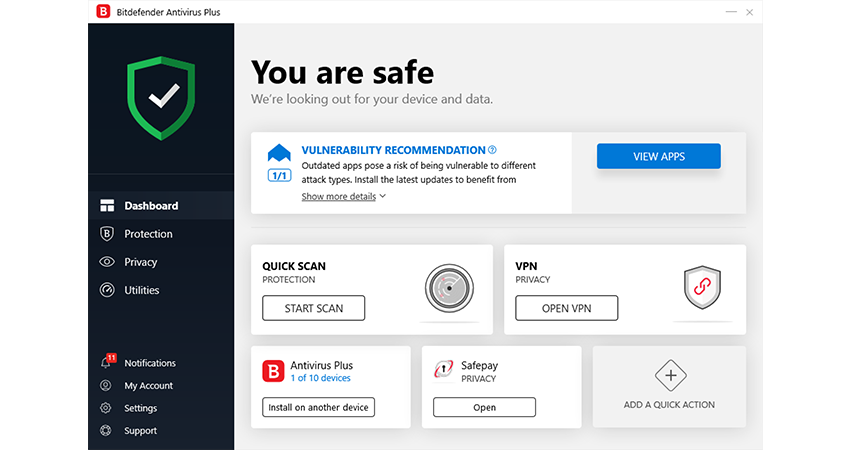
Task: Click Install on another device
Action: click(x=318, y=407)
